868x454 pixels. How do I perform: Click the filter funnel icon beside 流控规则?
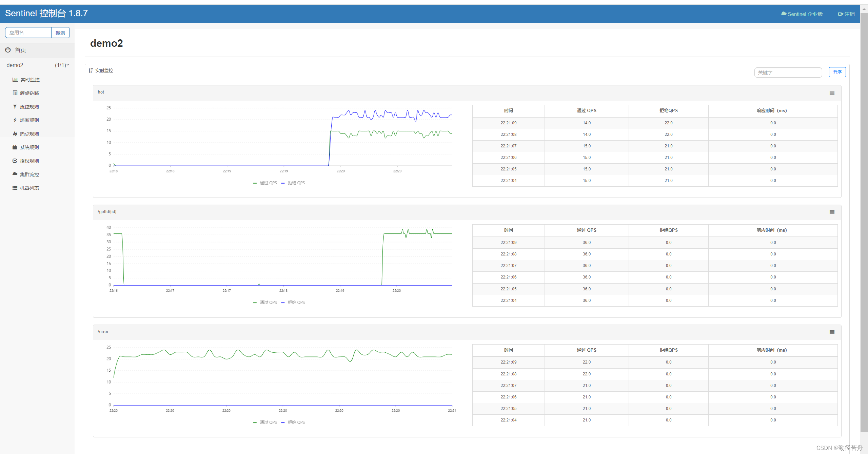point(15,106)
